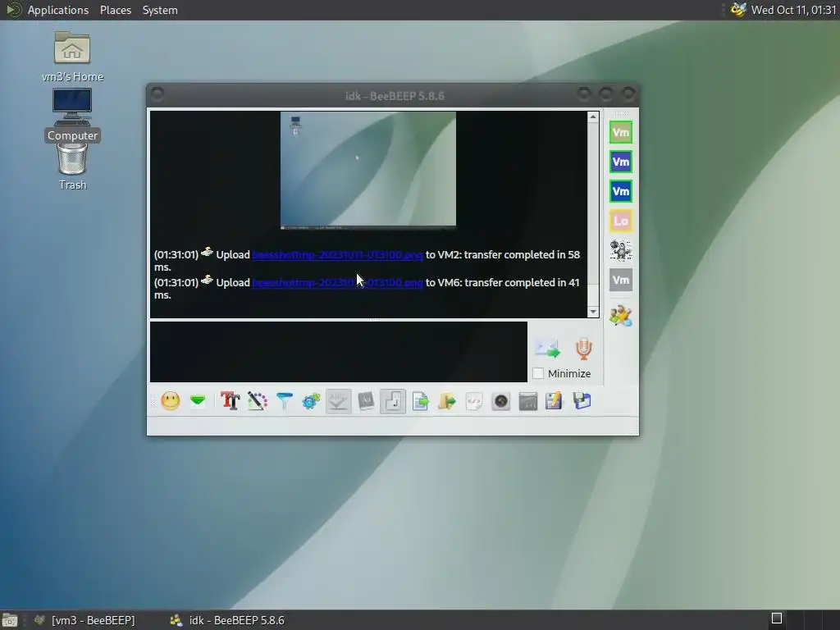This screenshot has height=630, width=840.
Task: Select the Computer desktop icon
Action: (72, 115)
